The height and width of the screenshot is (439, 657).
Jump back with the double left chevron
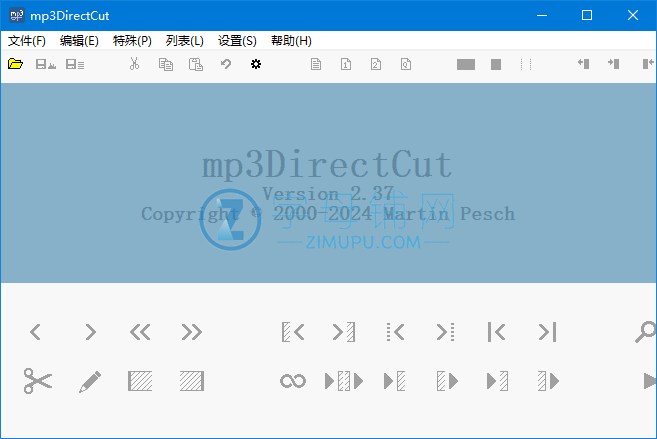click(140, 332)
